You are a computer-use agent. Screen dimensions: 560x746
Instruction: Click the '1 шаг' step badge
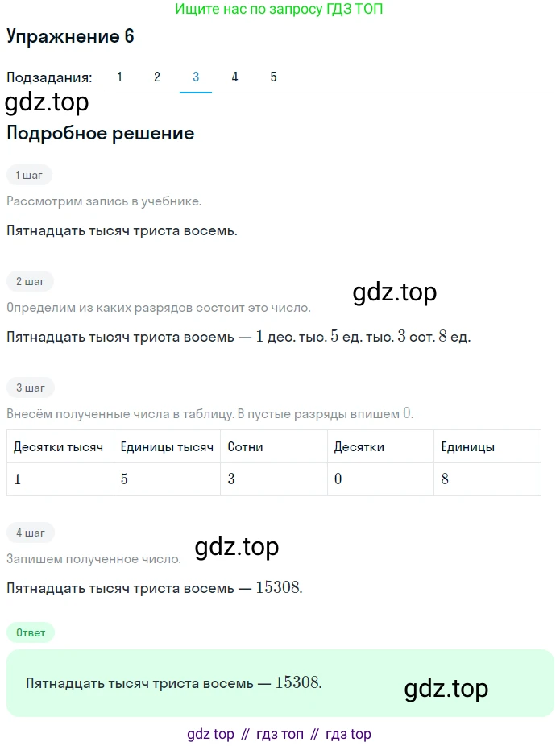point(30,175)
